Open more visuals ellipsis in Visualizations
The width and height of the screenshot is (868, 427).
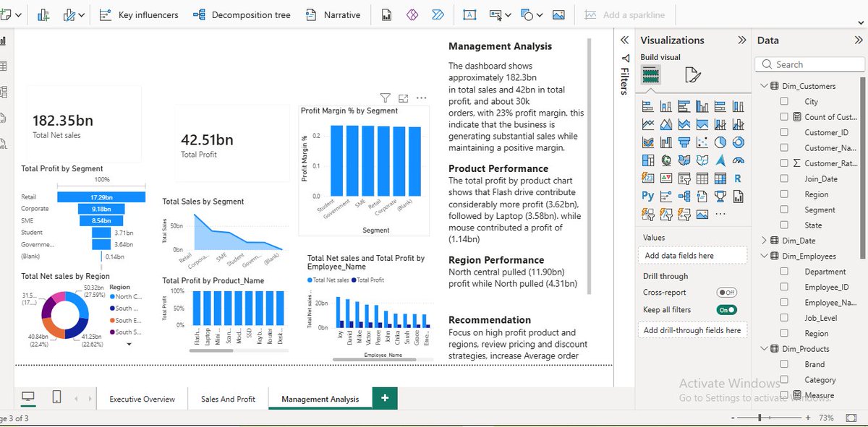pos(720,214)
